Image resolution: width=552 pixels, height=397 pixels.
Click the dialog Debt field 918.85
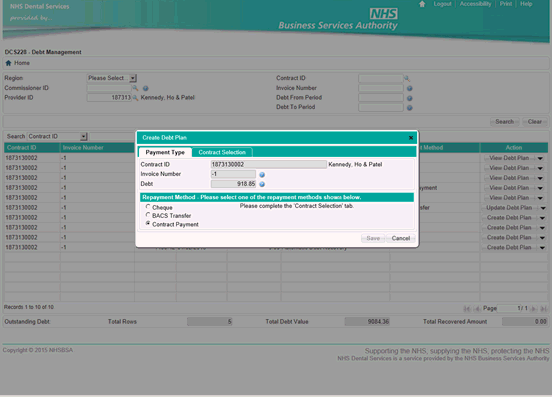pyautogui.click(x=233, y=184)
